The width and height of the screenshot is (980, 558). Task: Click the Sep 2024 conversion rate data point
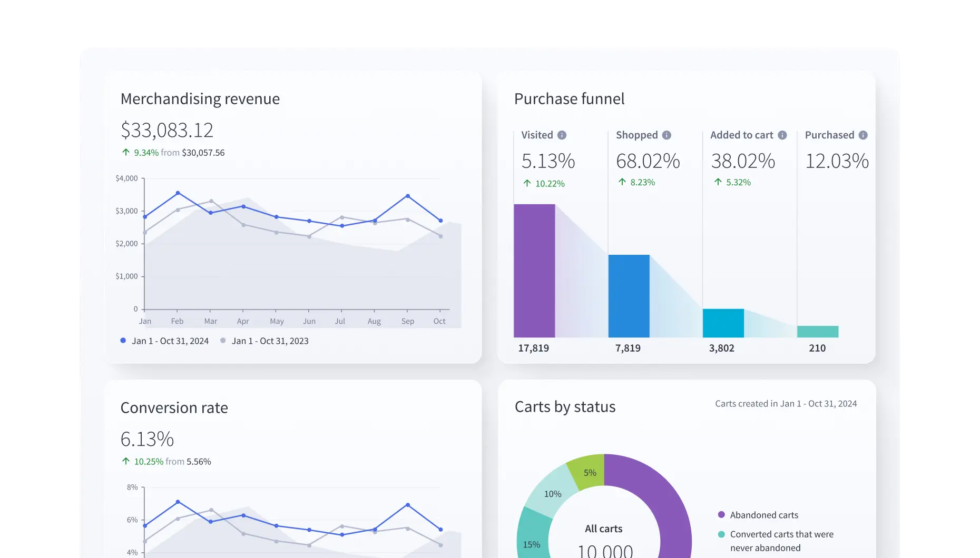408,505
